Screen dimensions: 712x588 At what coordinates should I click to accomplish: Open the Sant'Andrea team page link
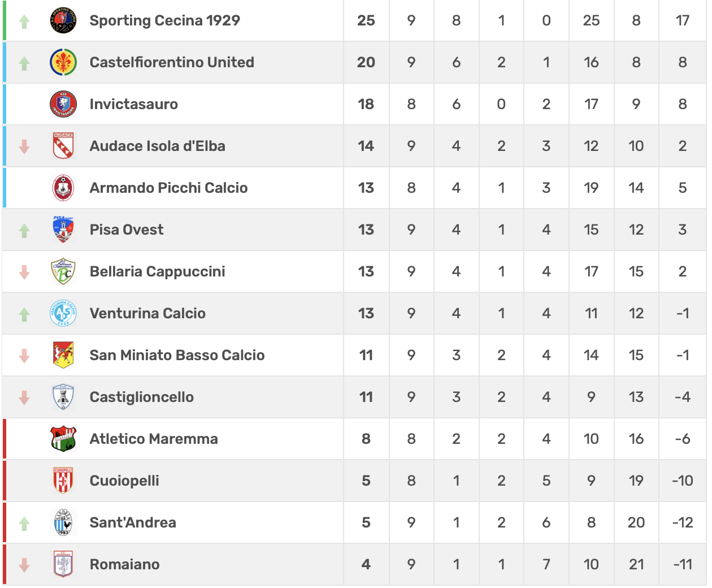(x=133, y=523)
